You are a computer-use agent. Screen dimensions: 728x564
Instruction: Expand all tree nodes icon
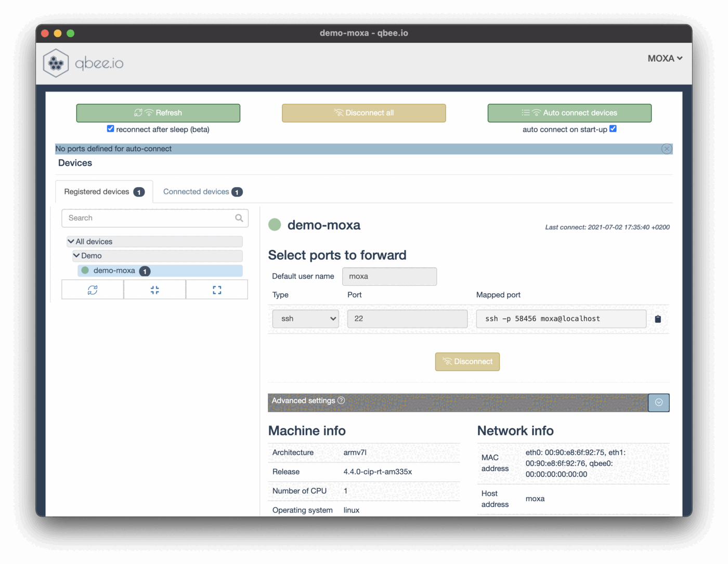tap(217, 290)
